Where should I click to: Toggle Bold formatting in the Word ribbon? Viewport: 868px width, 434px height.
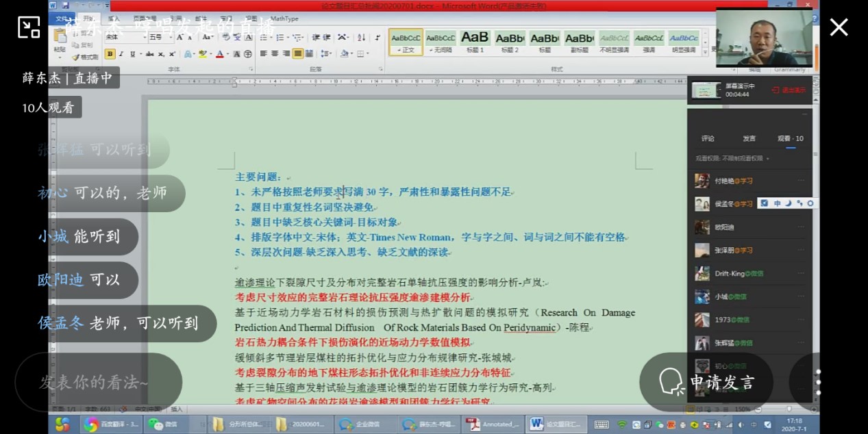pyautogui.click(x=110, y=54)
